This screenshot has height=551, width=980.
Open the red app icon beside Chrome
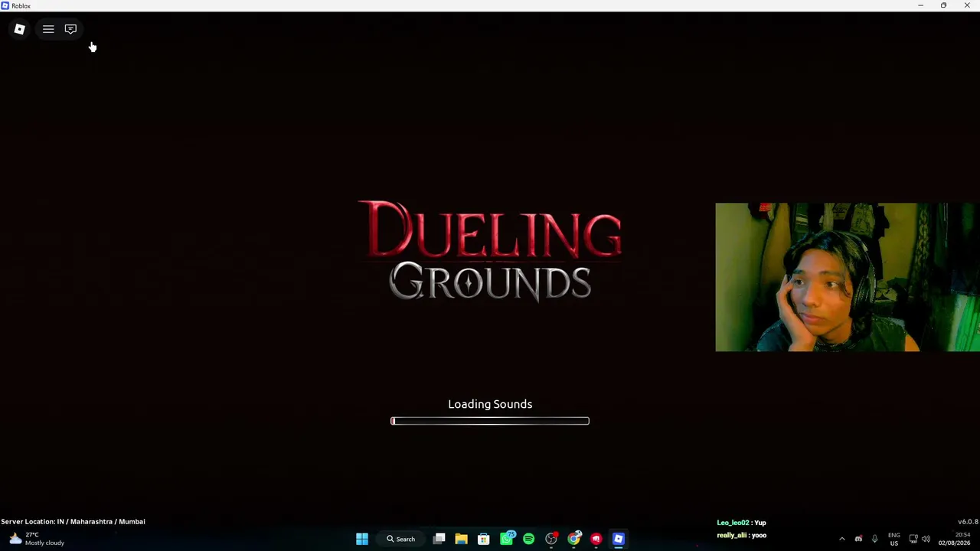pyautogui.click(x=596, y=539)
